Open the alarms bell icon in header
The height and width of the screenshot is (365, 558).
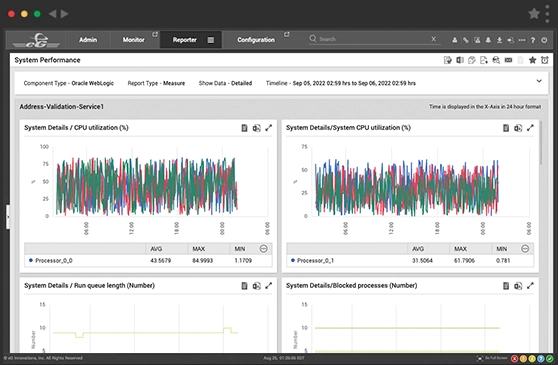point(488,40)
